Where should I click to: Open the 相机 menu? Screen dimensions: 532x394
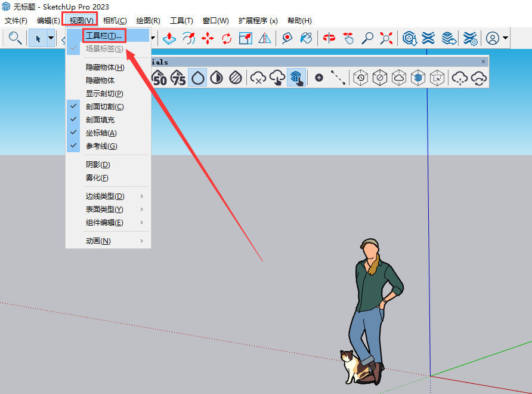tap(113, 20)
